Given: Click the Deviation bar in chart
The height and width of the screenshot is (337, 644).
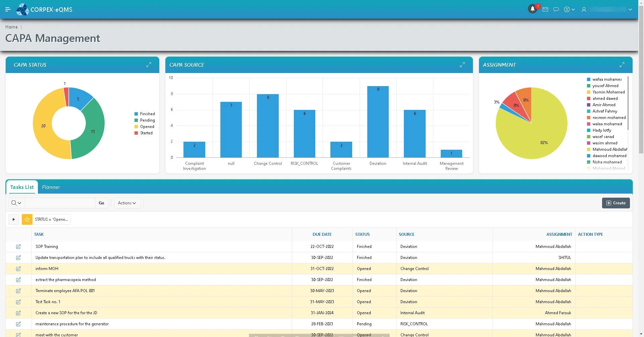Looking at the screenshot, I should [378, 122].
